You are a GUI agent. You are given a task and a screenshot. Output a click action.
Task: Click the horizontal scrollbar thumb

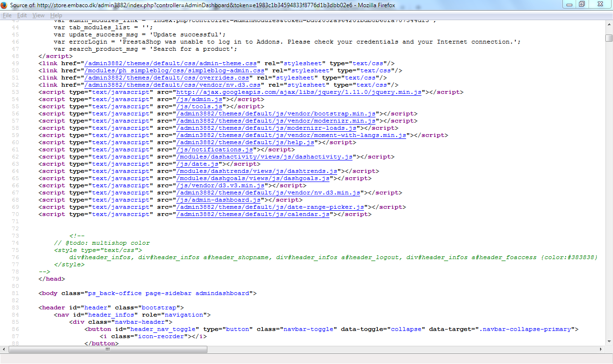(108, 350)
